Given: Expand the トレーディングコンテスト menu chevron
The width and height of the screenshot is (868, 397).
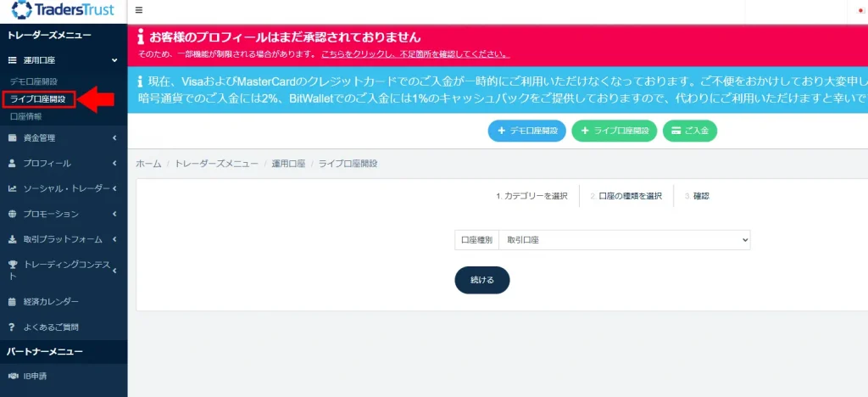Looking at the screenshot, I should [114, 271].
